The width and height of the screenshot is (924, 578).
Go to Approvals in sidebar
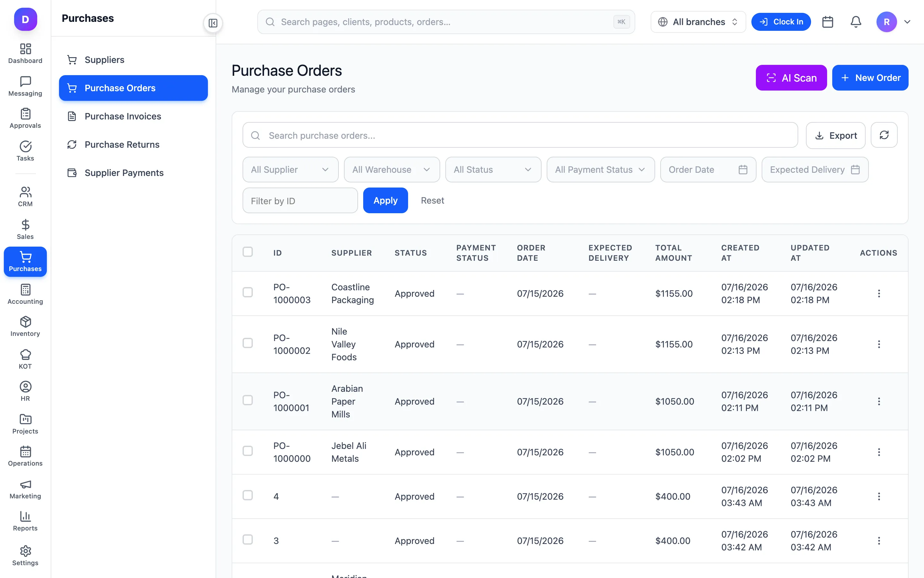(25, 118)
